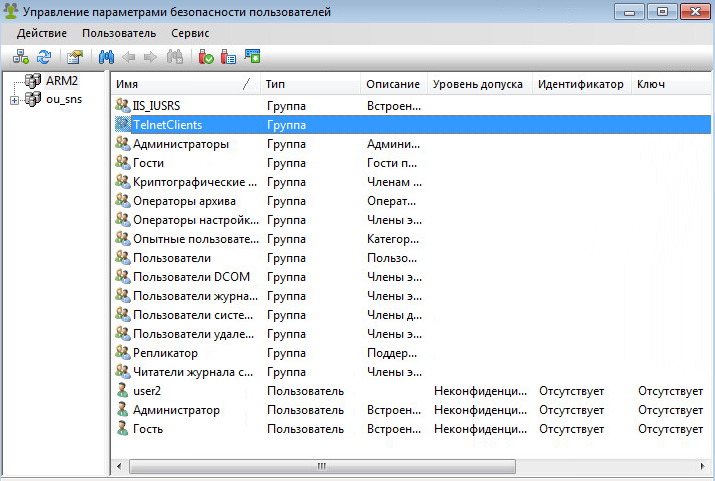The width and height of the screenshot is (715, 481).
Task: Click the ou_sns computers icon in tree
Action: [x=33, y=99]
